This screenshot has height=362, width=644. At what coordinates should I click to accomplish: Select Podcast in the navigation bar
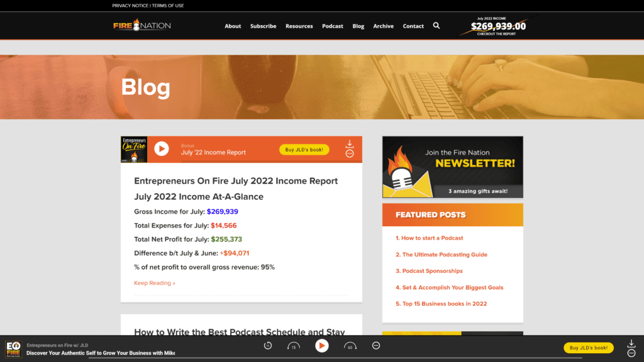[x=332, y=26]
